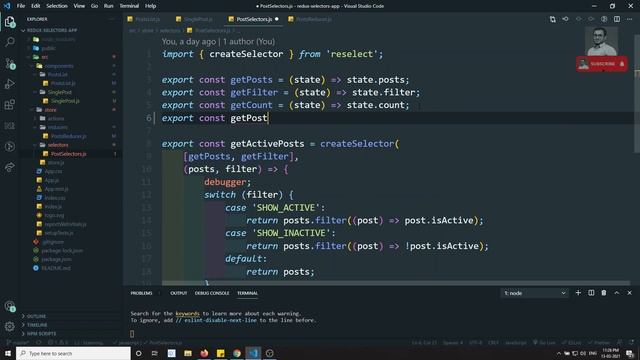Viewport: 640px width, 360px height.
Task: Click line number 6 in the gutter
Action: coord(149,118)
